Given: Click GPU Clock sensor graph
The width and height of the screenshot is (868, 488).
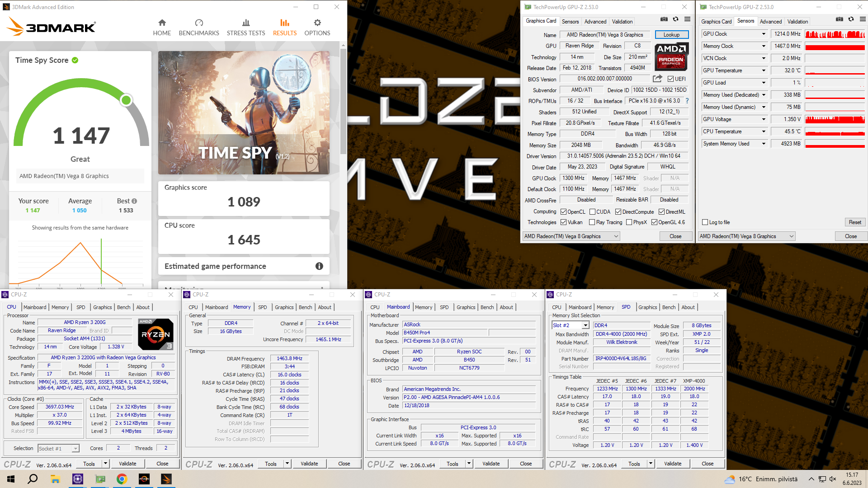Looking at the screenshot, I should [835, 34].
